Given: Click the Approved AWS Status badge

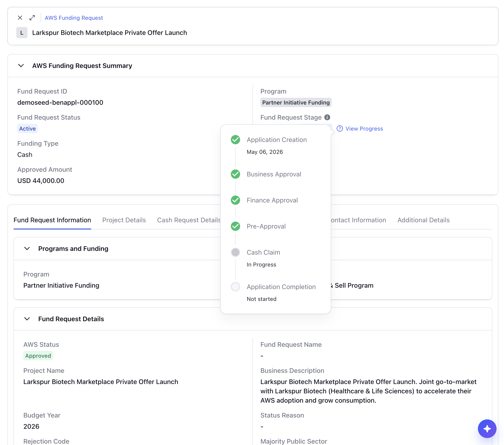Looking at the screenshot, I should [x=38, y=356].
